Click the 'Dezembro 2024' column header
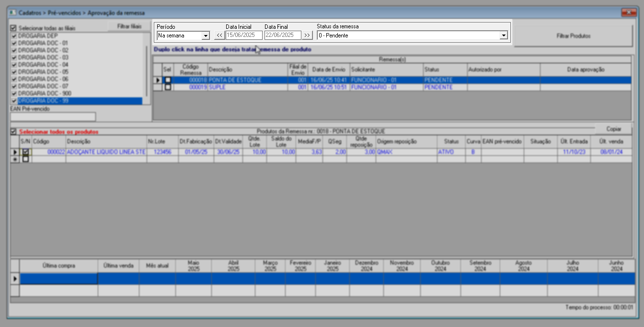The width and height of the screenshot is (644, 327). [x=367, y=266]
